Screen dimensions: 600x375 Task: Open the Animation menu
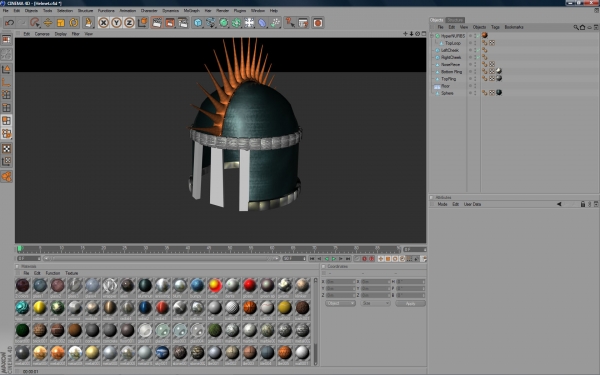[x=128, y=11]
